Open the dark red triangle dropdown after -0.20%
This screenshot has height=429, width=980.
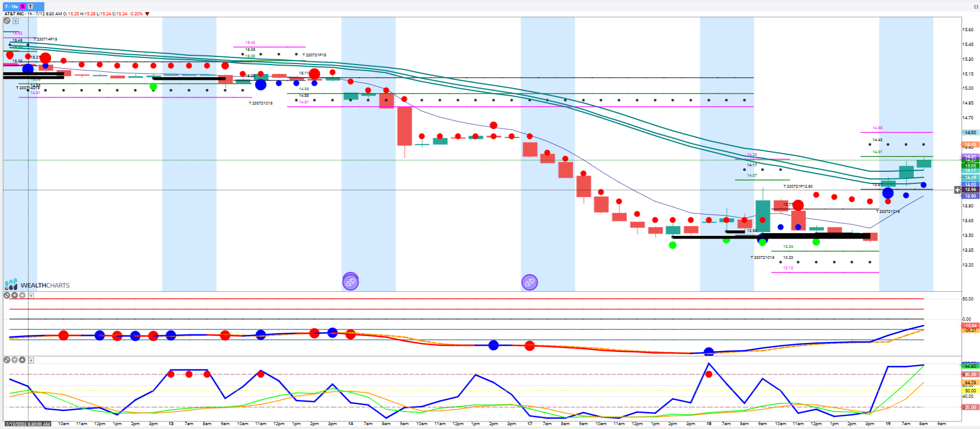147,14
